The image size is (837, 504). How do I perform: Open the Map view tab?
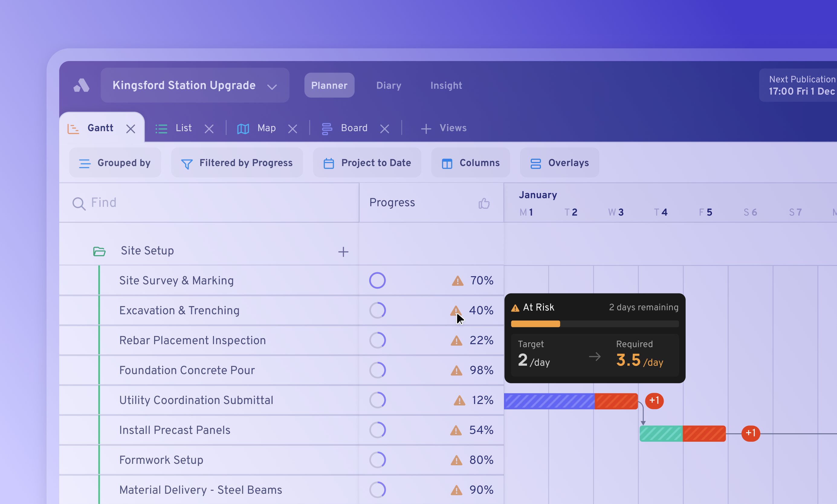click(256, 128)
